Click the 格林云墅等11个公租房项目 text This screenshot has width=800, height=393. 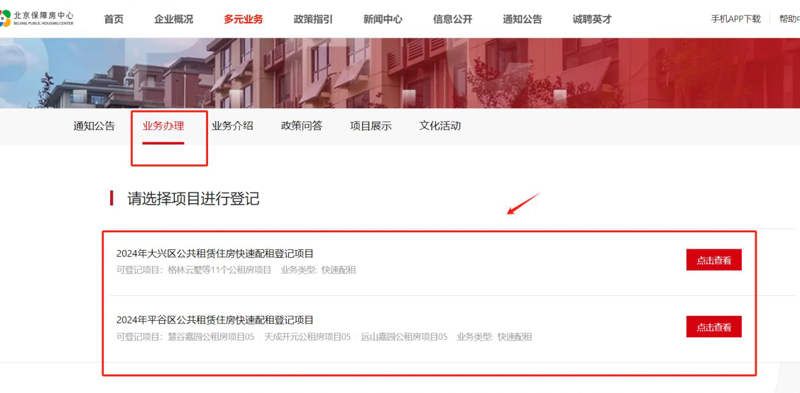point(219,270)
